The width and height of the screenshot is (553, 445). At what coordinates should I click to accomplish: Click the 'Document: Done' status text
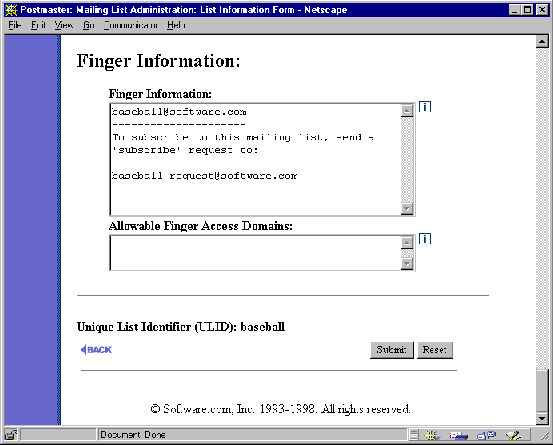[133, 435]
